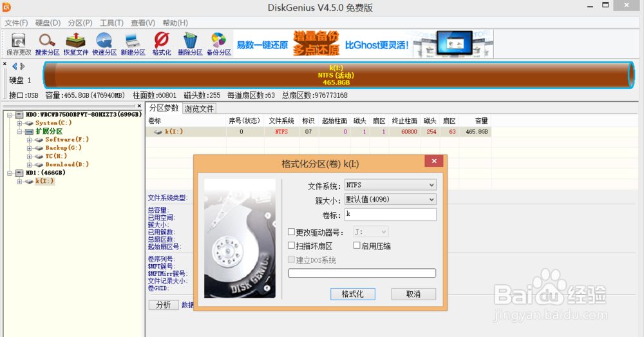This screenshot has height=337, width=644.
Task: Open the Tools (工具) menu
Action: pos(111,23)
